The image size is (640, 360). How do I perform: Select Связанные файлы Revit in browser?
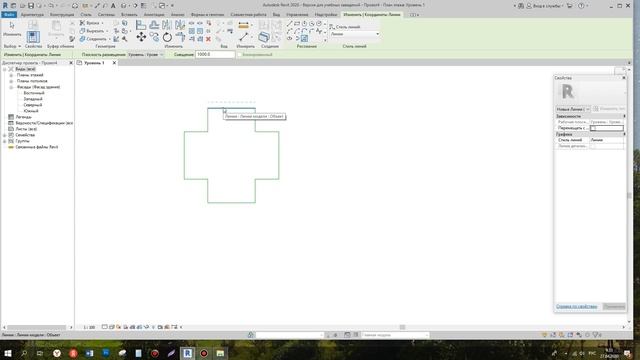coord(36,147)
